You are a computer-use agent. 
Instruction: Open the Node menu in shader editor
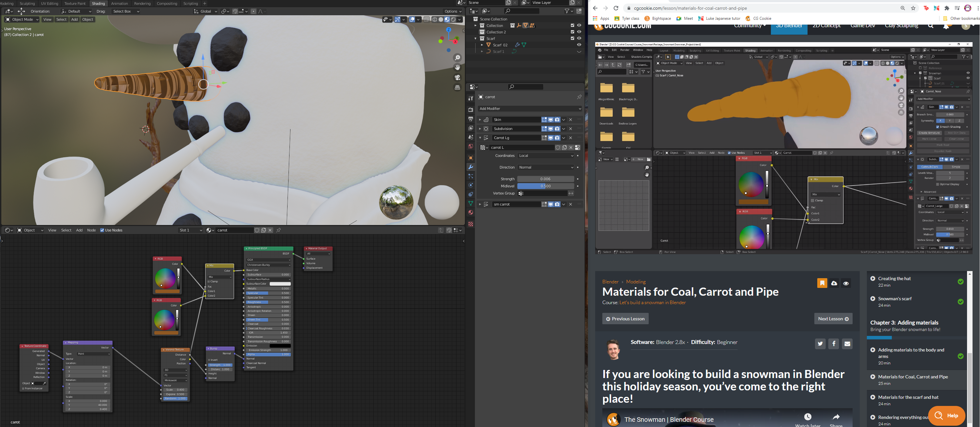[91, 230]
